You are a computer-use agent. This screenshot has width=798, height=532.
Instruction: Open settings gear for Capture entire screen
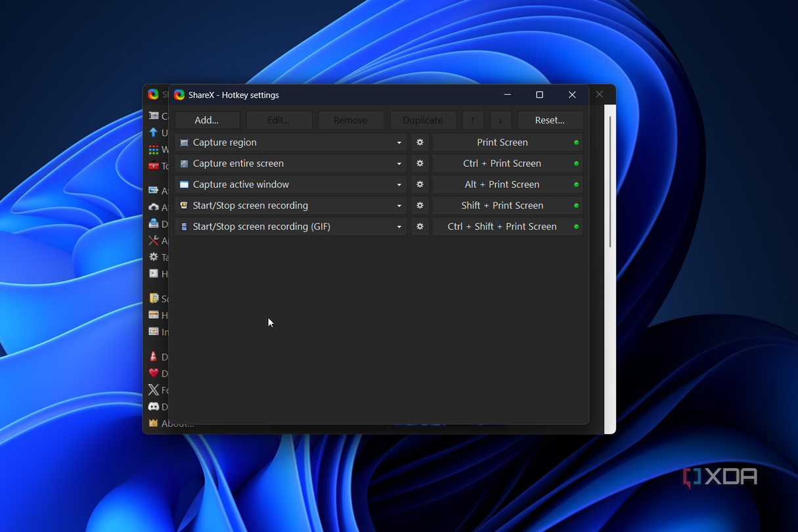click(x=420, y=164)
